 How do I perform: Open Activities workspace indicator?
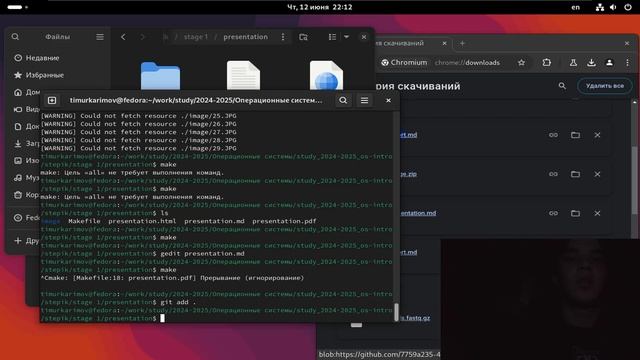coord(17,7)
